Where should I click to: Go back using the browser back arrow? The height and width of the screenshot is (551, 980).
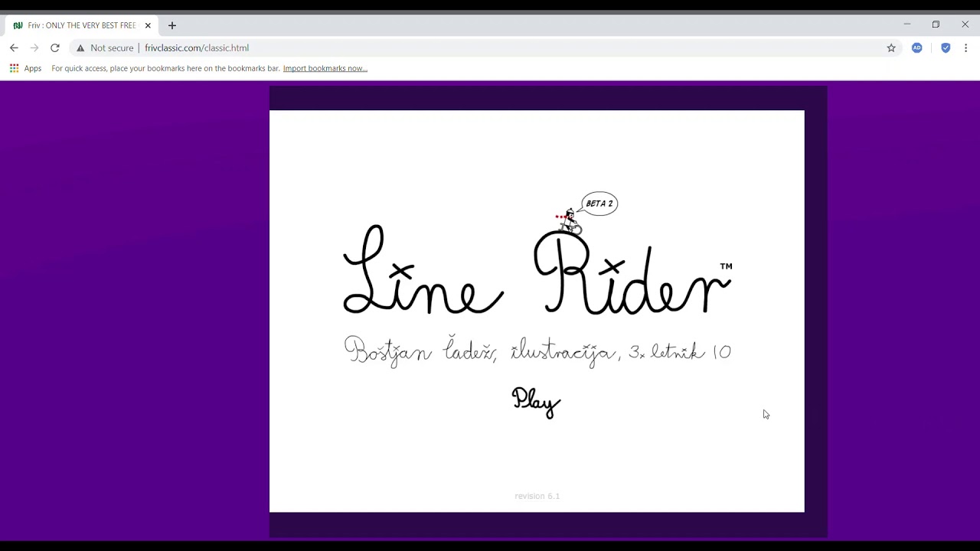coord(14,47)
